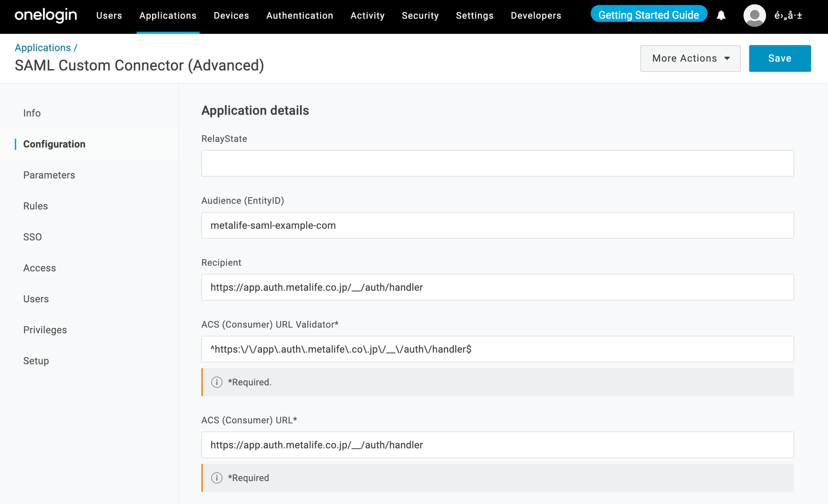Click the username text beside avatar
Screen dimensions: 828x504
[x=788, y=15]
